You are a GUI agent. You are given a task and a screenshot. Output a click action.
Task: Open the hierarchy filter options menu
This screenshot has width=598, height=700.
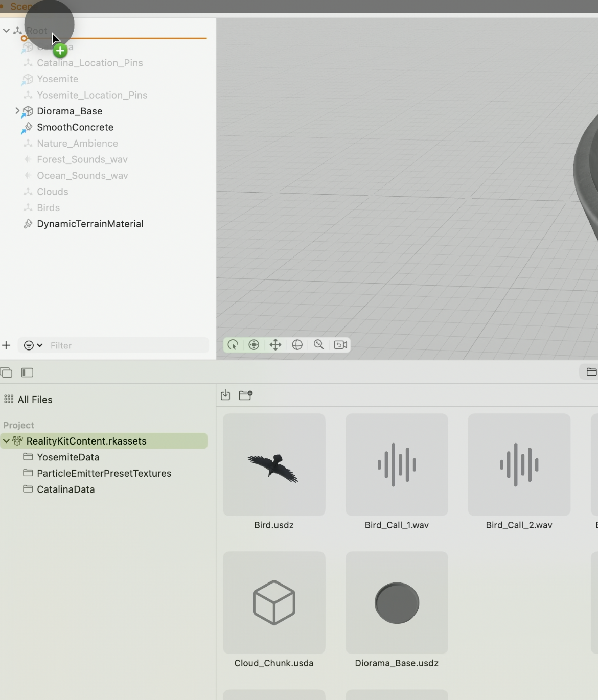click(33, 345)
